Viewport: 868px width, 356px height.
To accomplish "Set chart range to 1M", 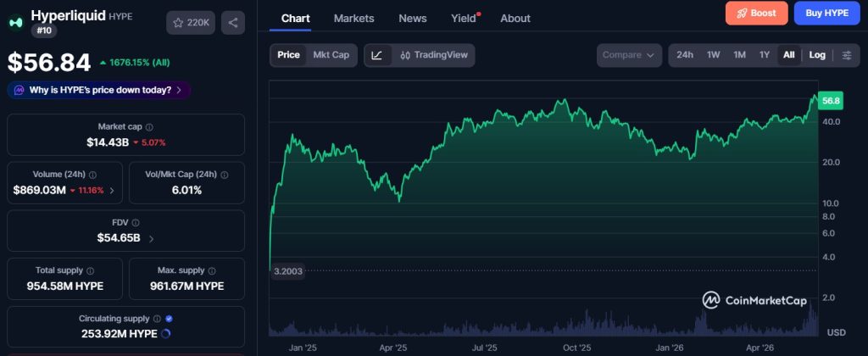I will [x=739, y=55].
